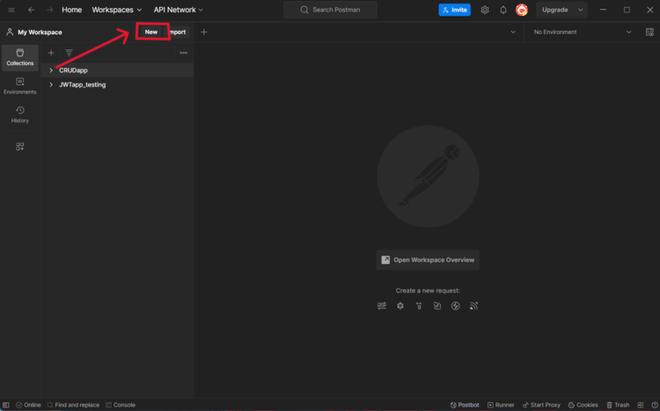
Task: Click Open Workspace Overview button
Action: point(428,260)
